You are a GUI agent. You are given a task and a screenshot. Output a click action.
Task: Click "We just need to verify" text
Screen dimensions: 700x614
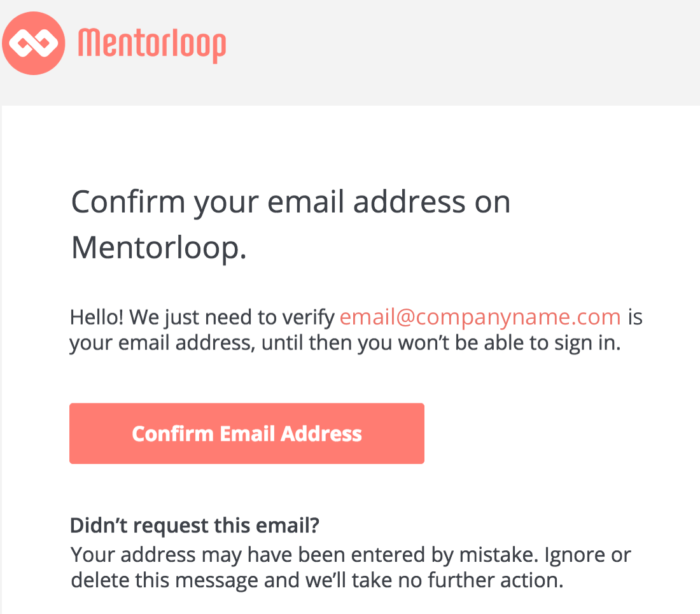[232, 317]
